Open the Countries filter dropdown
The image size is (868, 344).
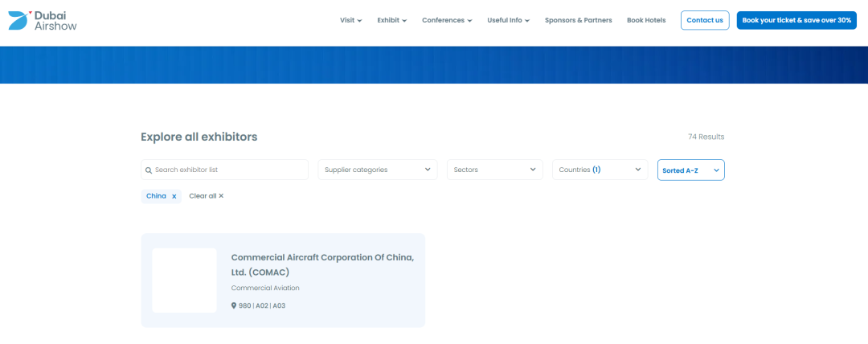click(x=600, y=170)
